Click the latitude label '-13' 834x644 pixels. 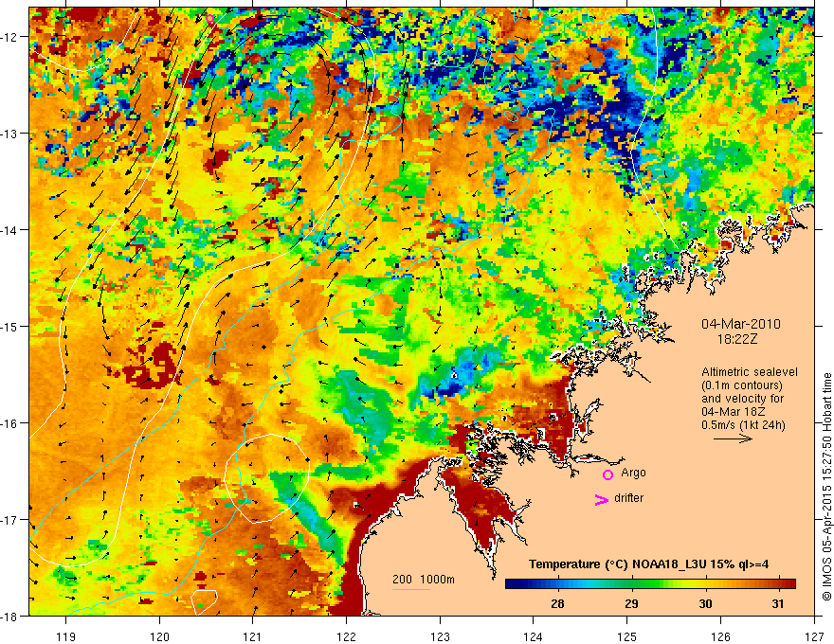coord(10,134)
